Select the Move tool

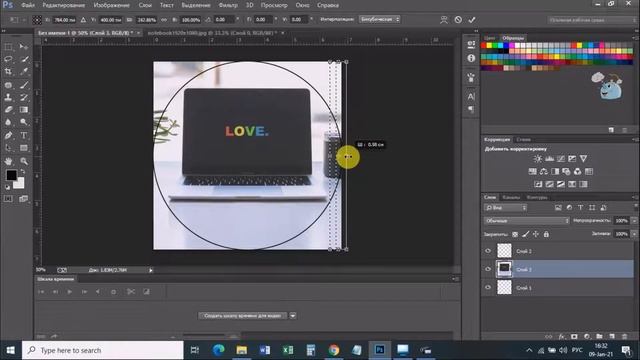point(24,47)
